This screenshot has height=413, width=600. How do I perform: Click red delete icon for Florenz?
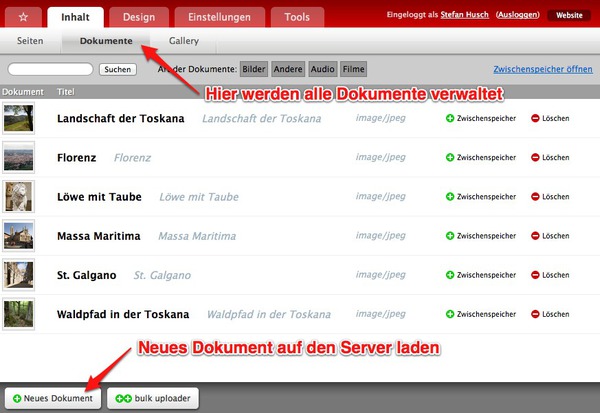click(535, 157)
